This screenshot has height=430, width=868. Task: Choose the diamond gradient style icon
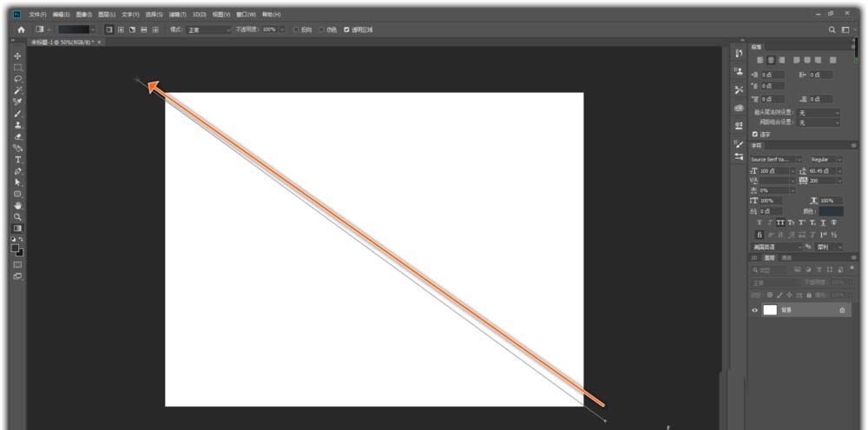pos(155,30)
